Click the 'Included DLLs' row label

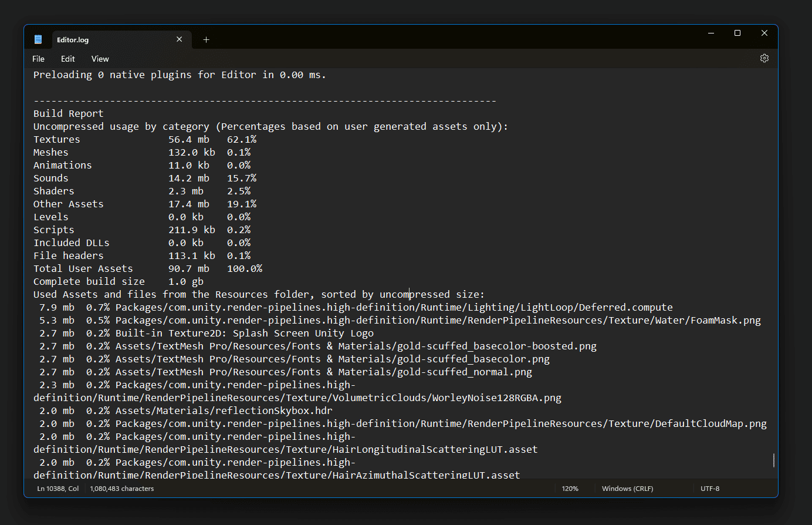(x=71, y=243)
